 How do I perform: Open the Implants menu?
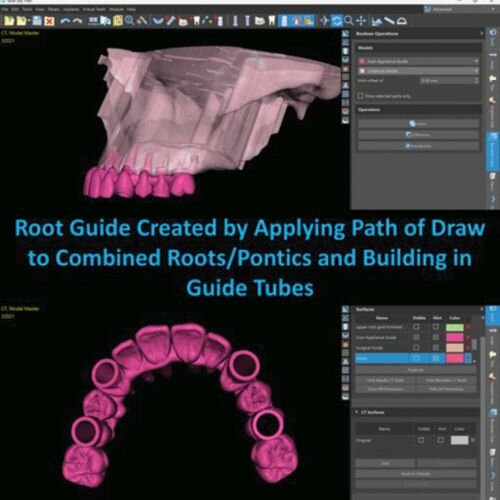71,9
